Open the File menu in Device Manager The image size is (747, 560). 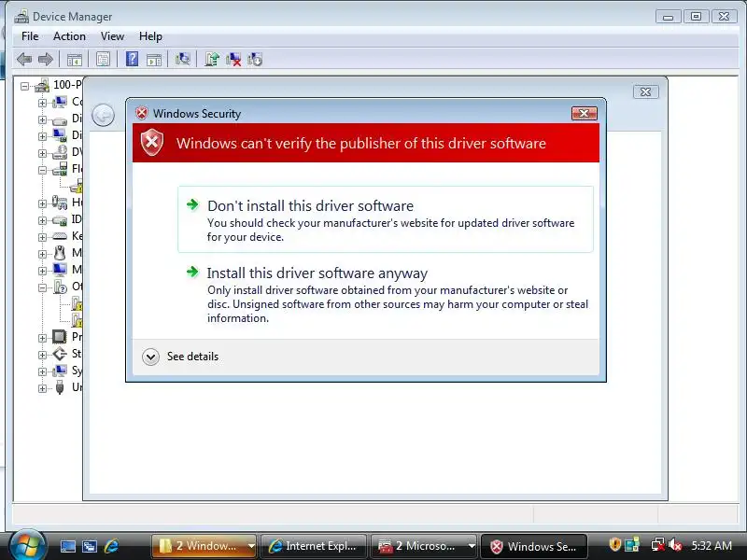pyautogui.click(x=30, y=36)
